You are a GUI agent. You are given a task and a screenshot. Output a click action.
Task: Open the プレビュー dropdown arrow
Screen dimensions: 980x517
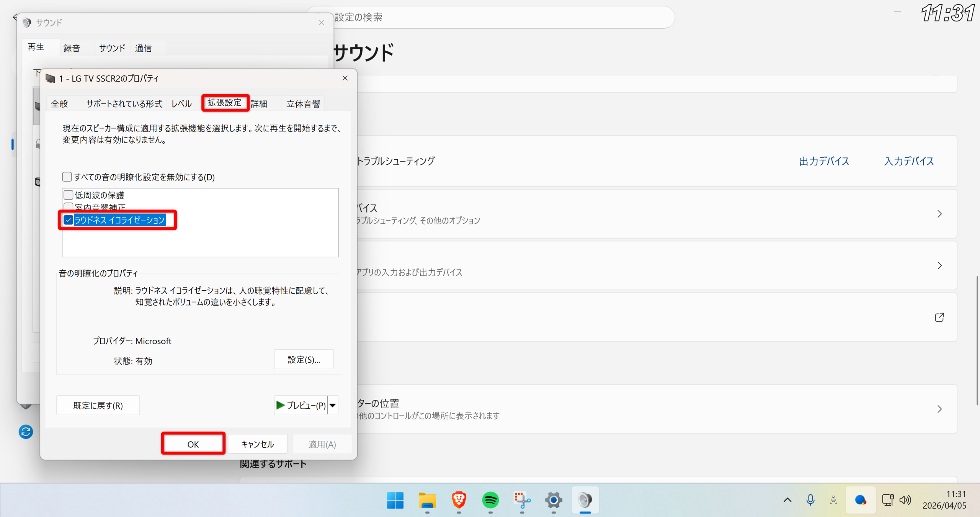pyautogui.click(x=333, y=405)
